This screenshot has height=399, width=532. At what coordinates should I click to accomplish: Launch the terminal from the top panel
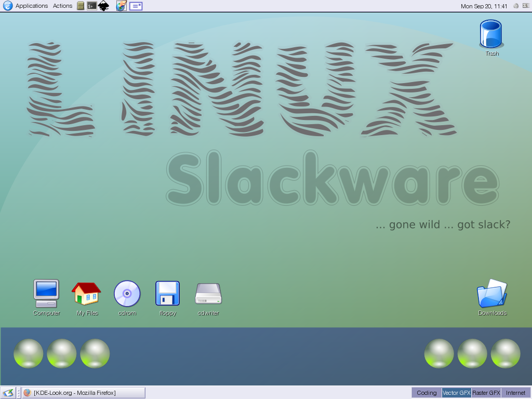click(x=91, y=6)
